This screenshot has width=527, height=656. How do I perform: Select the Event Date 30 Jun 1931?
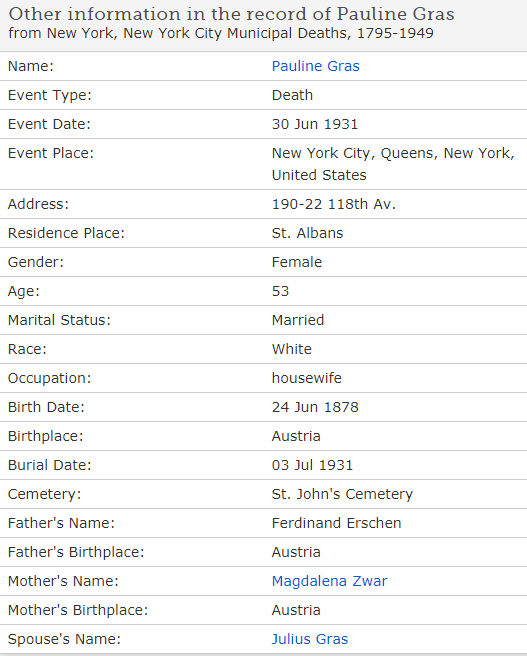pos(315,124)
